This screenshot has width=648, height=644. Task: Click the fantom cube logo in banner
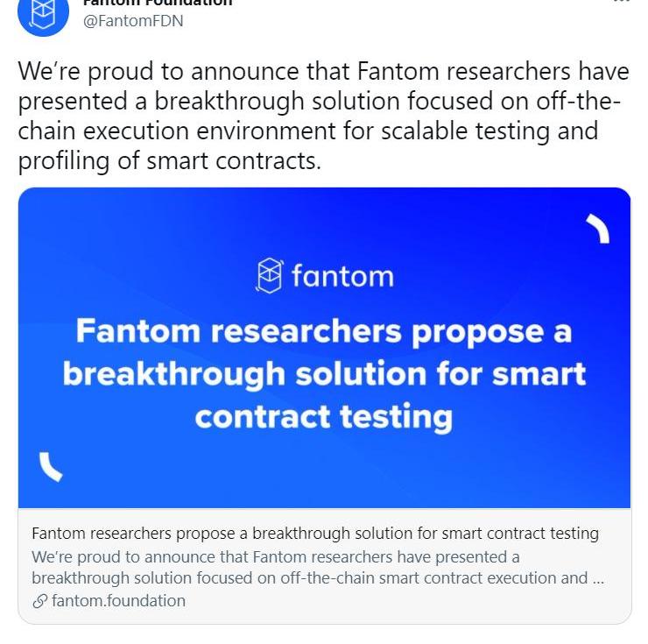click(x=270, y=275)
